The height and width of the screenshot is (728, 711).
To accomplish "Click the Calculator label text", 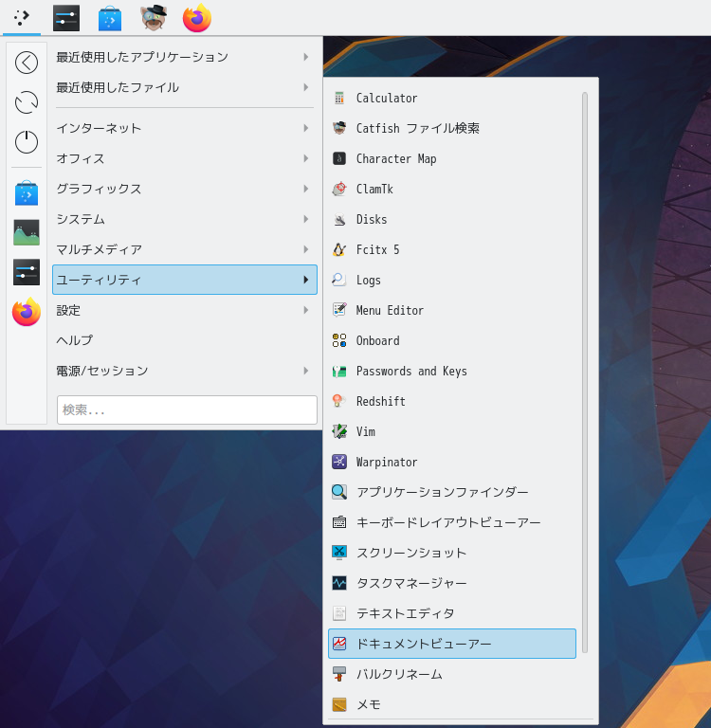I will click(387, 98).
